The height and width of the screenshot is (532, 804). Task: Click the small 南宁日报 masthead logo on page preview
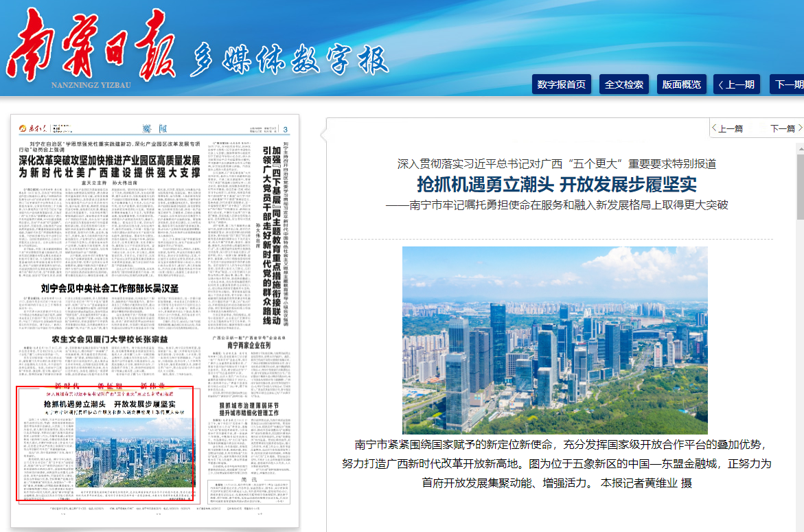33,128
